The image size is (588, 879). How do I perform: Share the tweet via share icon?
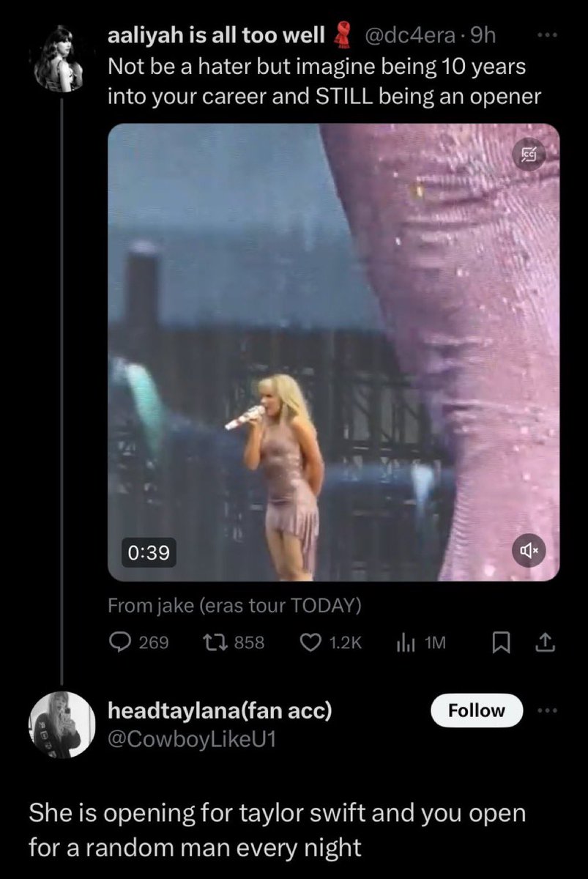pyautogui.click(x=546, y=642)
